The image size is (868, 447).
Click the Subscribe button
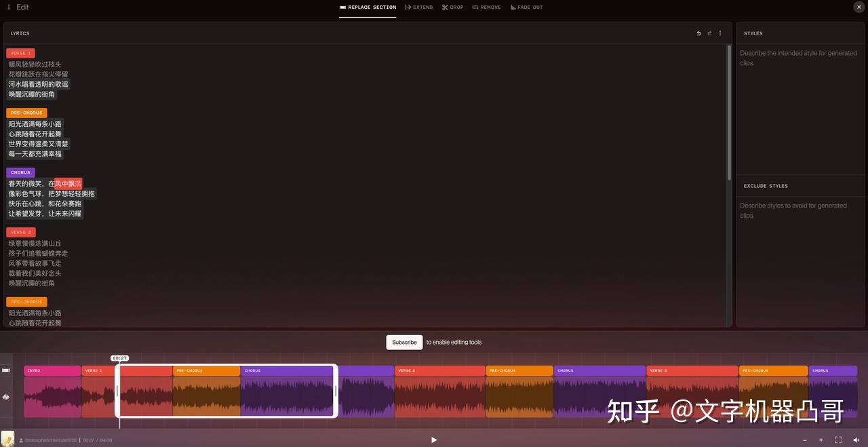coord(404,343)
